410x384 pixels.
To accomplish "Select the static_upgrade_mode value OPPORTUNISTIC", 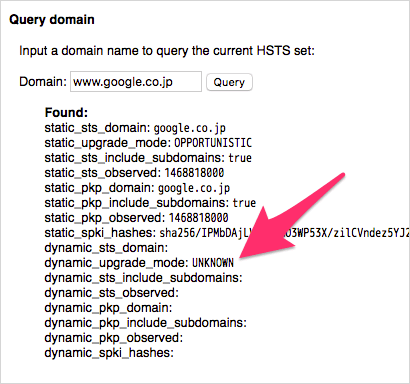I will point(213,143).
